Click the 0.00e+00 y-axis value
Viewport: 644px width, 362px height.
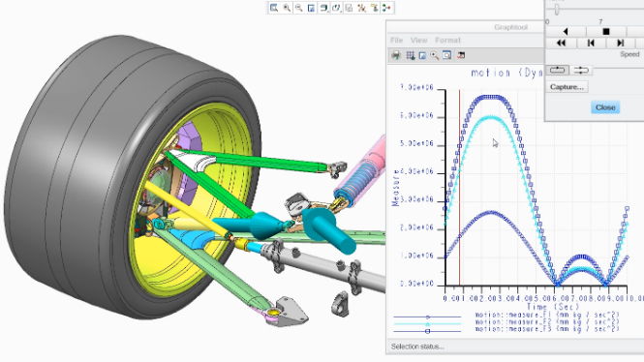pyautogui.click(x=416, y=284)
